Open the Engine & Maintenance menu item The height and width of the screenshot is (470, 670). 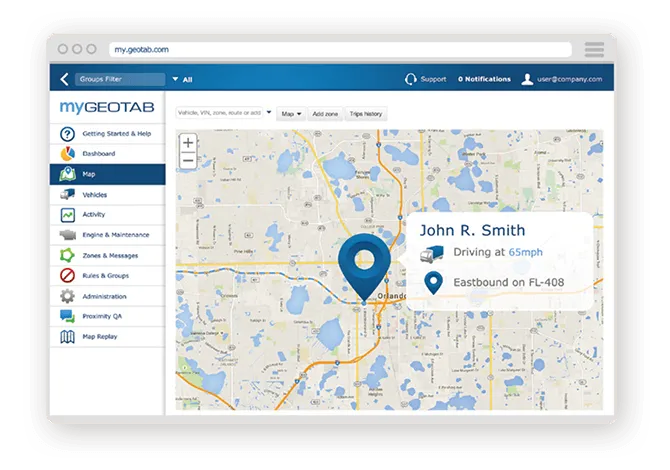point(108,235)
